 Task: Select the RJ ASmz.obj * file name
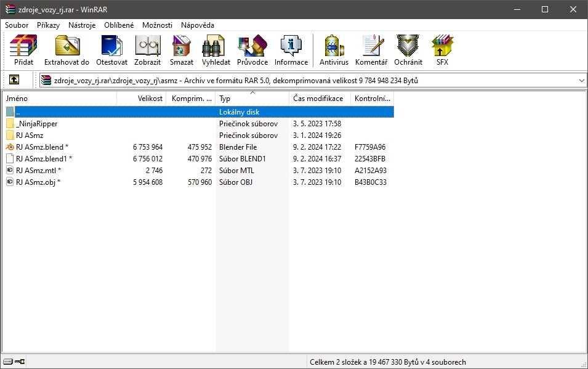(x=38, y=182)
